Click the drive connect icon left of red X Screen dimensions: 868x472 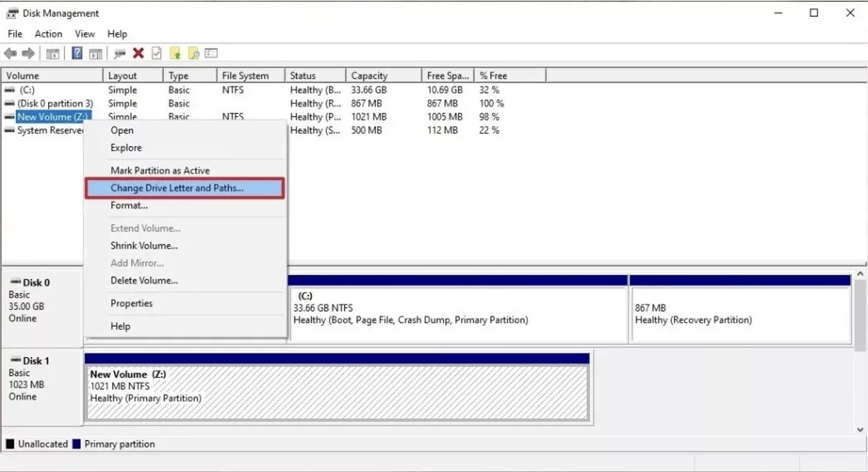point(119,54)
